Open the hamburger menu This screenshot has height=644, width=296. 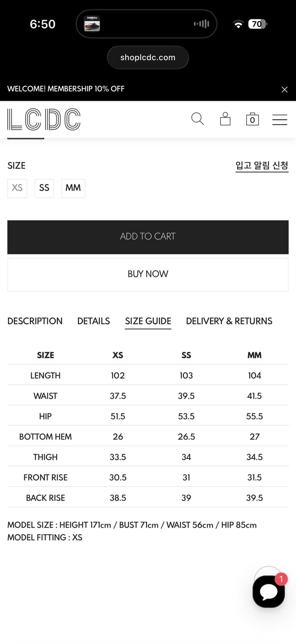[x=280, y=119]
